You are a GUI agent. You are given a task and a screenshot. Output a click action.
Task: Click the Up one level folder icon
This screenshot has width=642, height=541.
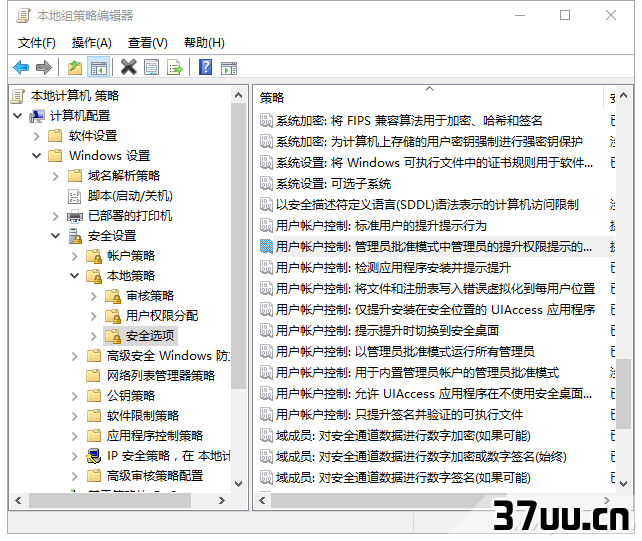[75, 67]
